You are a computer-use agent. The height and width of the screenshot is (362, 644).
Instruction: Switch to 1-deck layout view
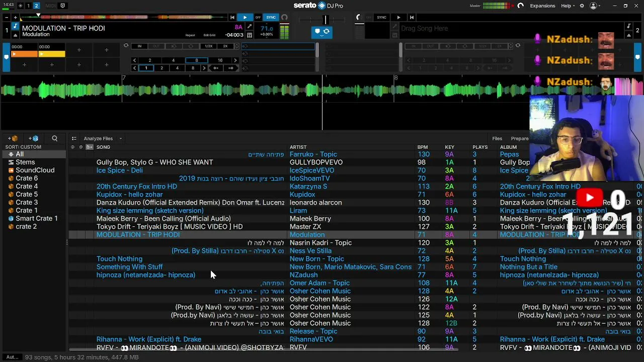point(28,6)
